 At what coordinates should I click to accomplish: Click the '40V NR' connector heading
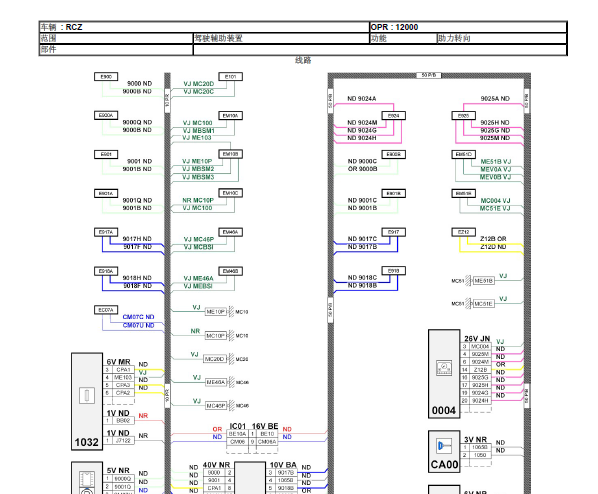tap(216, 465)
